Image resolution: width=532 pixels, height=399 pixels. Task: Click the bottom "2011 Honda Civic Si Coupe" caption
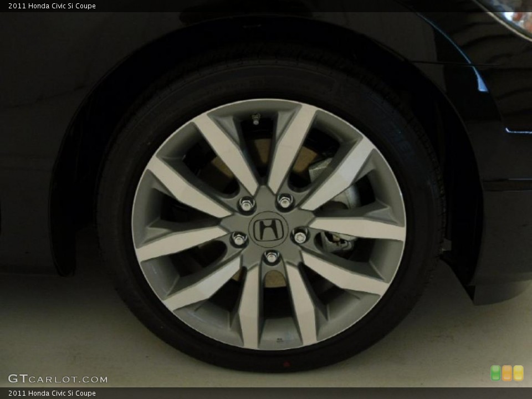coord(52,393)
